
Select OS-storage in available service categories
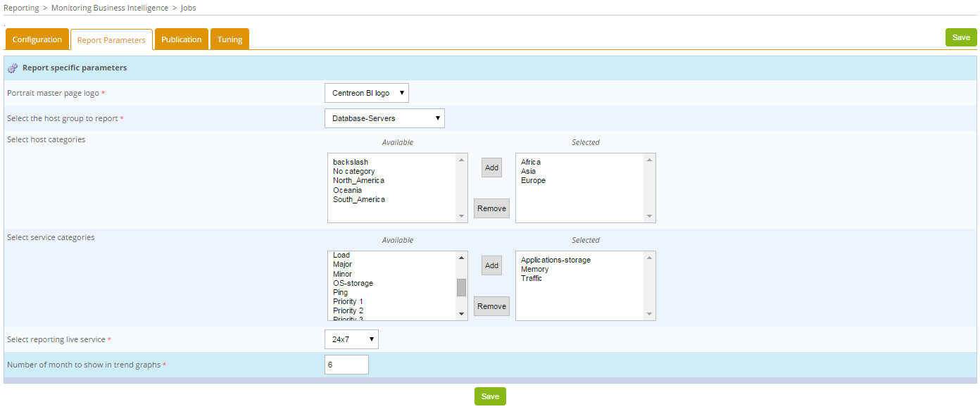353,283
